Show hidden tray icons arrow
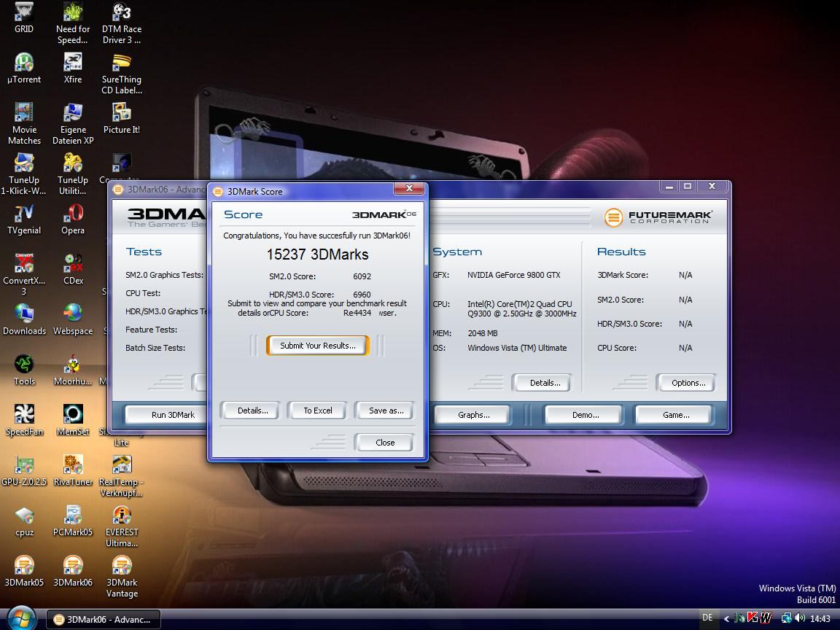840x630 pixels. 726,619
